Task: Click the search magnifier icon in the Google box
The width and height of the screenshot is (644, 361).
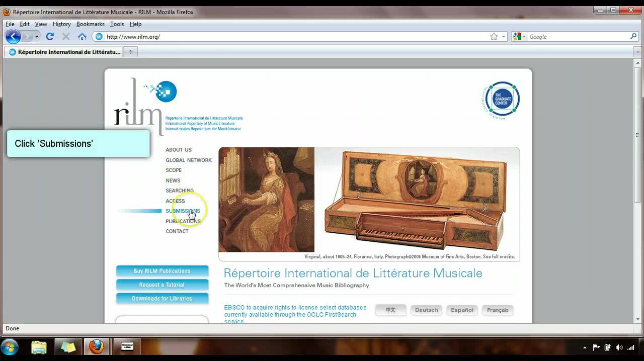Action: click(x=633, y=36)
